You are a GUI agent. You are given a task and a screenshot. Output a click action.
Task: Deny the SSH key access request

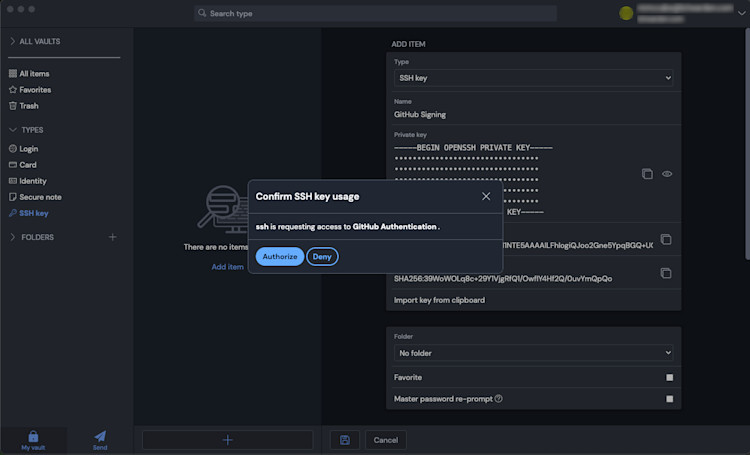[322, 257]
